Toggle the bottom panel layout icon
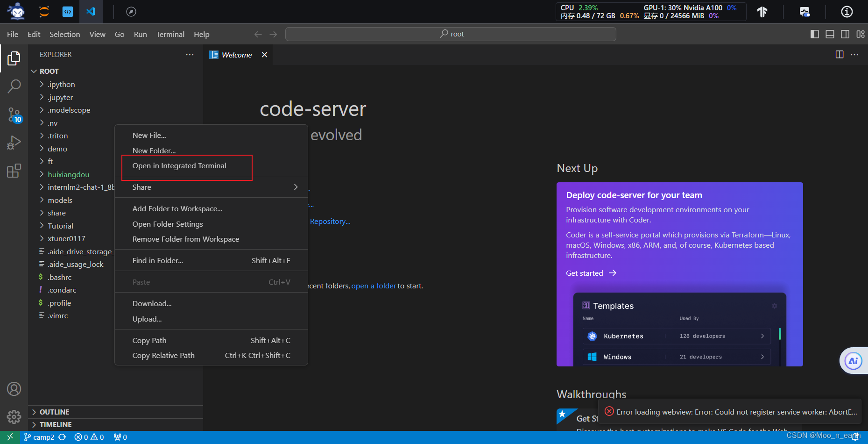This screenshot has height=444, width=868. [x=830, y=34]
